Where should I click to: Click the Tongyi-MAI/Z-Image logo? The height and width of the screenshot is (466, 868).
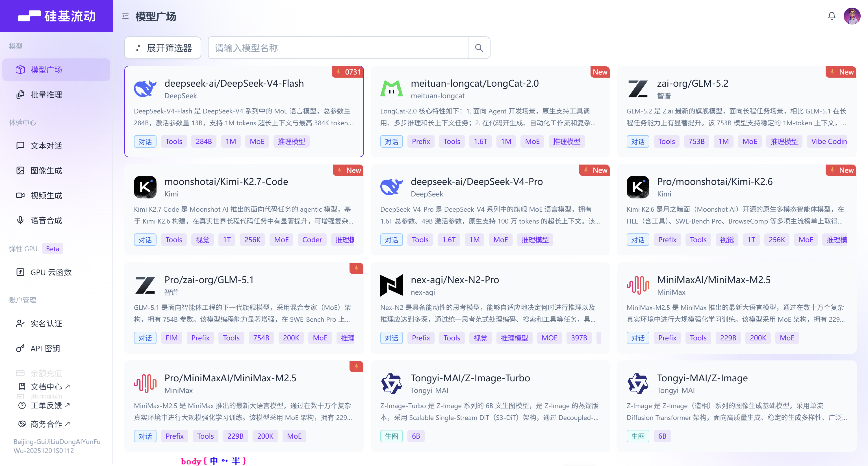(638, 384)
